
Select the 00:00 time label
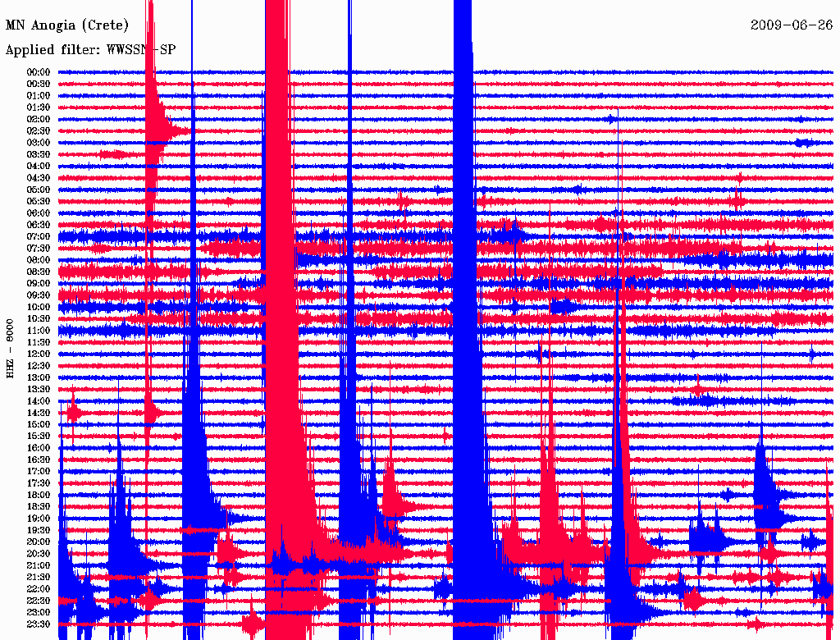click(x=39, y=72)
